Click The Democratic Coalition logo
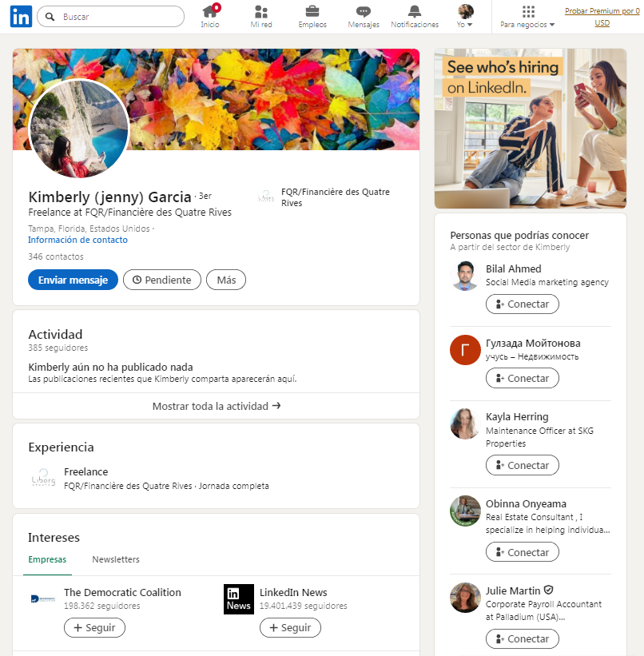 pyautogui.click(x=43, y=599)
